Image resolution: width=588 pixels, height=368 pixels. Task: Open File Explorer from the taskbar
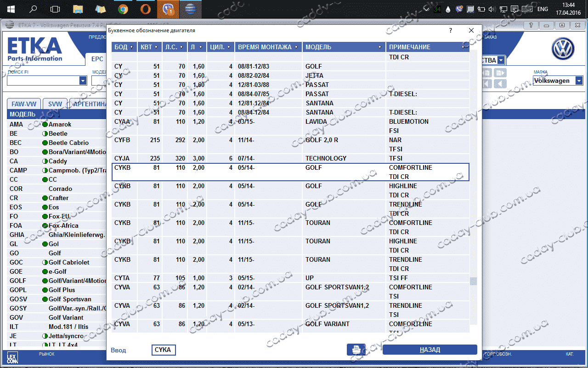coord(78,9)
